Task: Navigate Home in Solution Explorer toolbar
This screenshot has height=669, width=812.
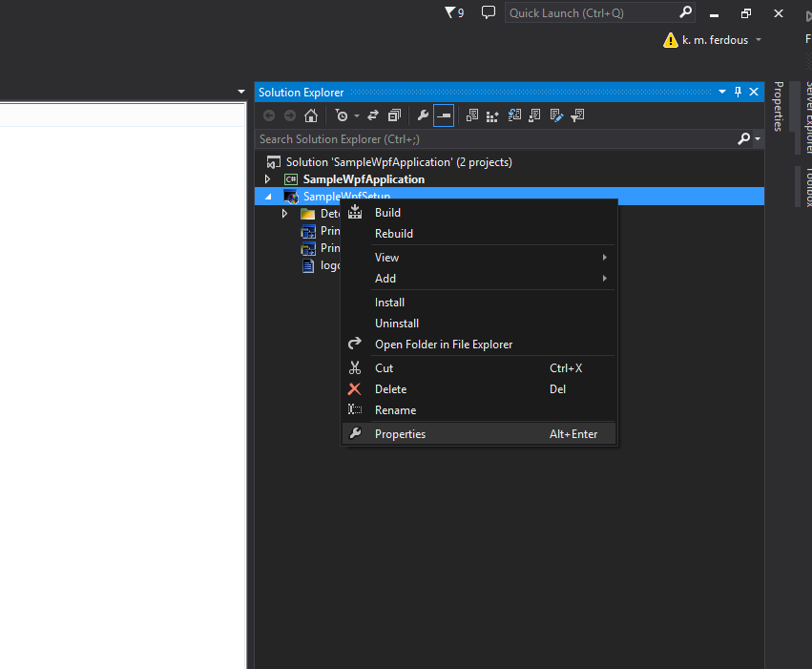Action: [310, 115]
